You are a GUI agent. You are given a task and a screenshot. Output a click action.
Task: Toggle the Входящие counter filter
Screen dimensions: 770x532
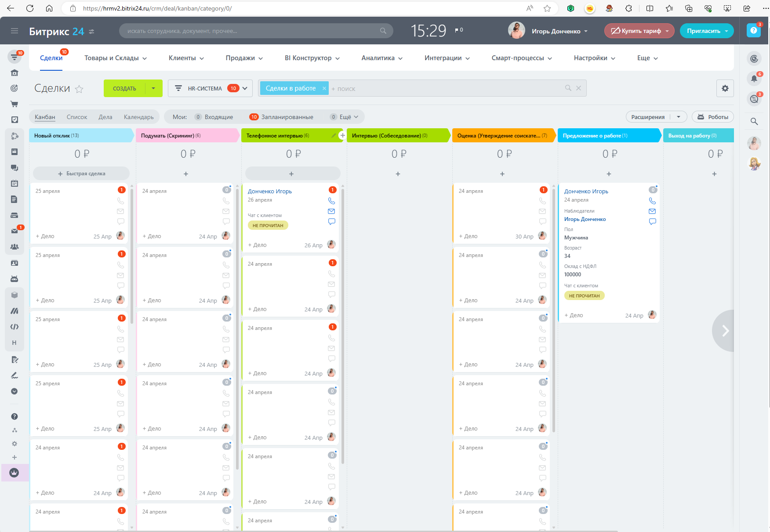tap(214, 117)
